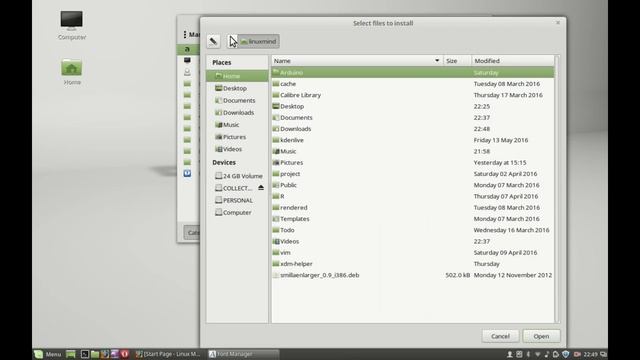640x360 pixels.
Task: Eject the COLLECT... device
Action: pyautogui.click(x=261, y=188)
